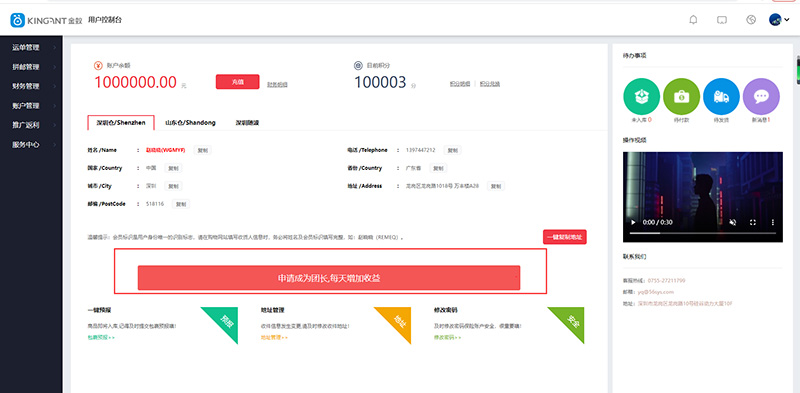Image resolution: width=800 pixels, height=393 pixels.
Task: Open the video more-options menu
Action: point(772,223)
